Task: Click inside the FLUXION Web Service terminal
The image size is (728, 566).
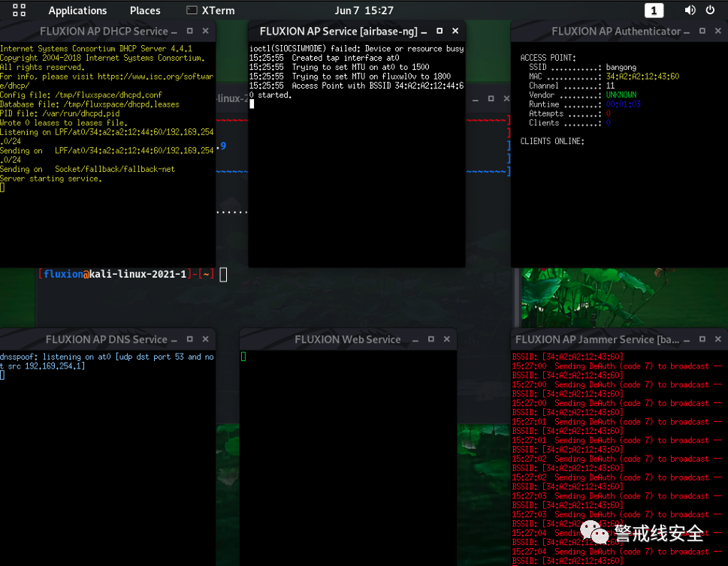Action: click(348, 457)
